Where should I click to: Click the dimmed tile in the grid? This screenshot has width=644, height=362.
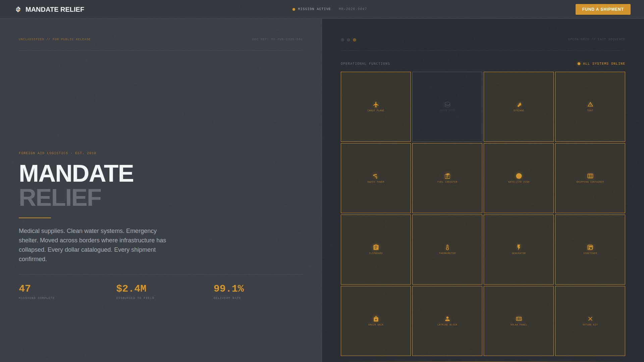click(x=447, y=107)
